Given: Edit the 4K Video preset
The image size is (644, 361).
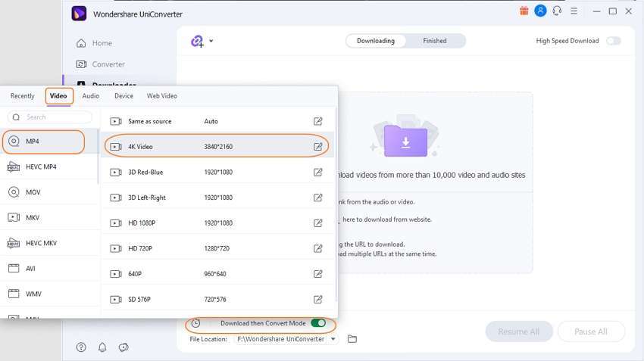Looking at the screenshot, I should point(318,147).
